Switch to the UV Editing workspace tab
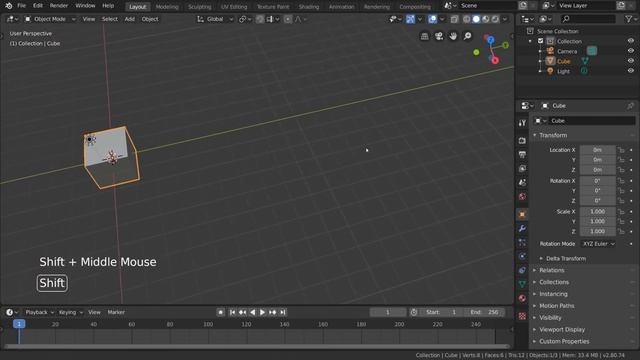This screenshot has height=360, width=640. click(234, 7)
